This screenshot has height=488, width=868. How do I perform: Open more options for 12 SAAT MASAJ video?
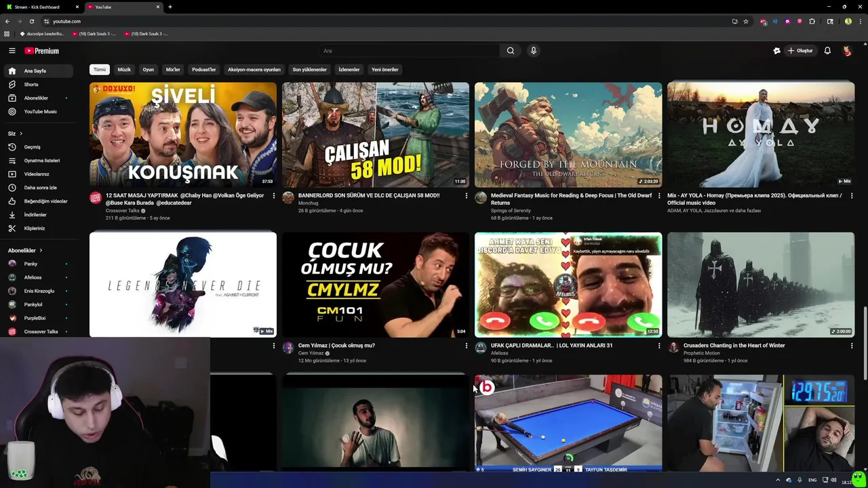pyautogui.click(x=273, y=196)
